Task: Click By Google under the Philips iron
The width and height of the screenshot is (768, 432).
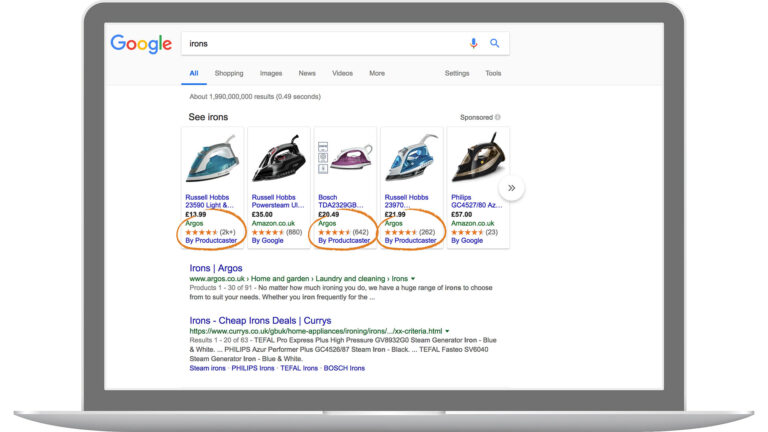Action: pos(467,240)
